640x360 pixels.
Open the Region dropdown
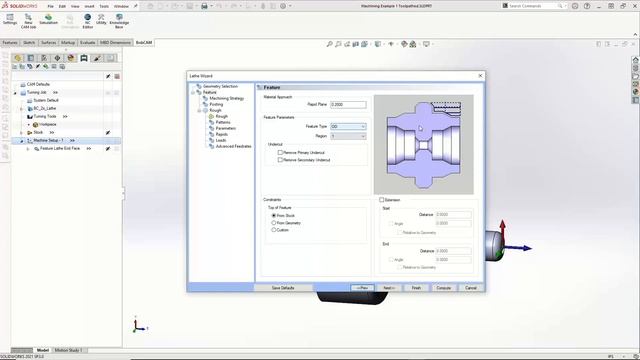coord(348,136)
